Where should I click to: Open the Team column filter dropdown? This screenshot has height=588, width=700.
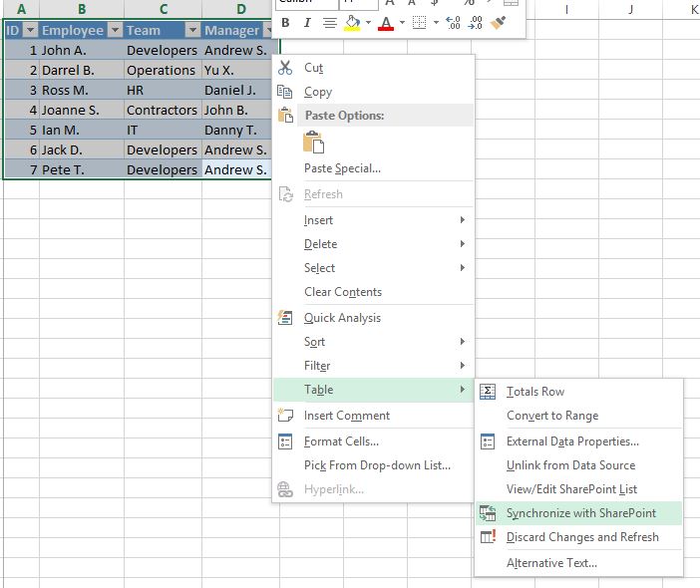pyautogui.click(x=192, y=30)
